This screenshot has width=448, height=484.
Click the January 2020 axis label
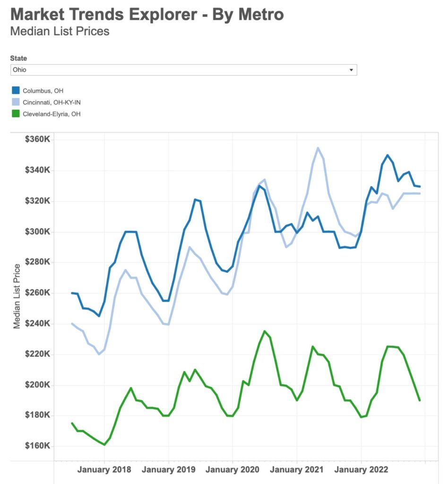(x=233, y=470)
